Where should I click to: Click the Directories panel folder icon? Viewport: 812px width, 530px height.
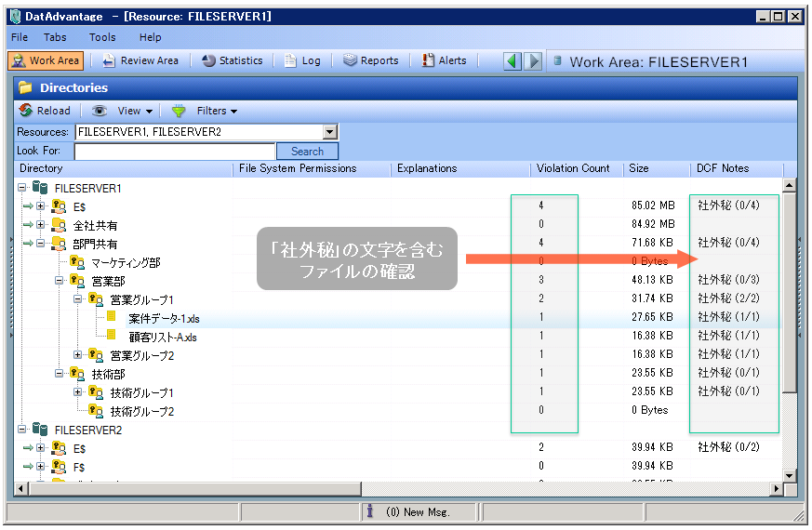pyautogui.click(x=25, y=87)
